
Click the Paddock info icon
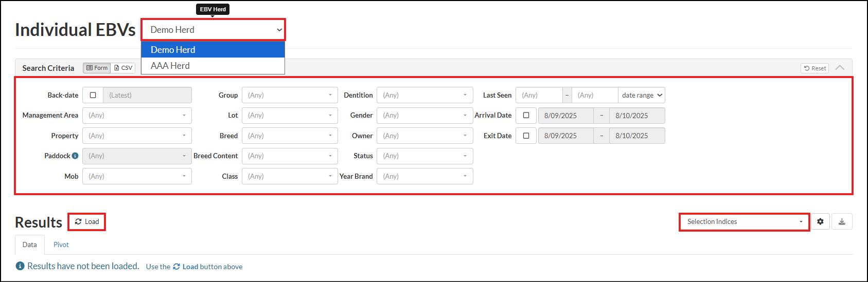point(75,156)
